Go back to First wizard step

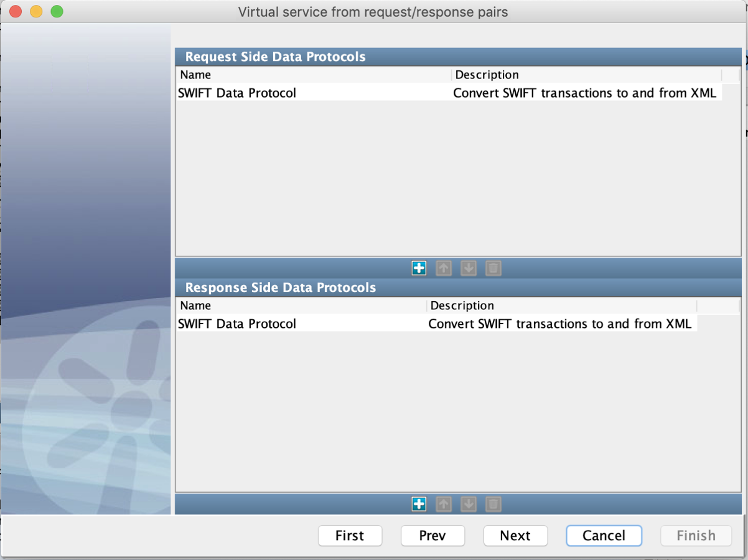click(x=350, y=536)
